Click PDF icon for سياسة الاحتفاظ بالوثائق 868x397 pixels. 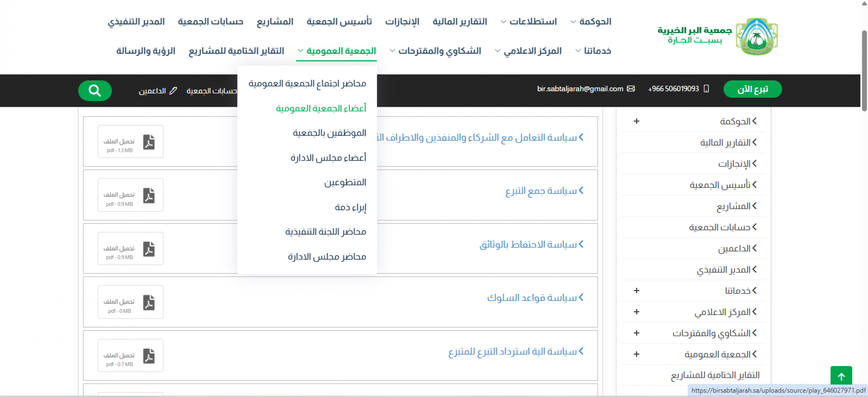149,249
